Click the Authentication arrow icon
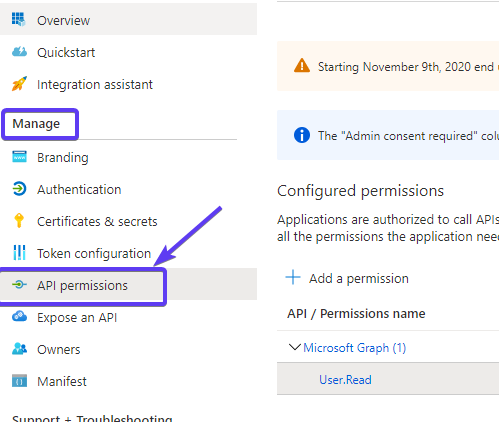The height and width of the screenshot is (422, 499). [19, 189]
